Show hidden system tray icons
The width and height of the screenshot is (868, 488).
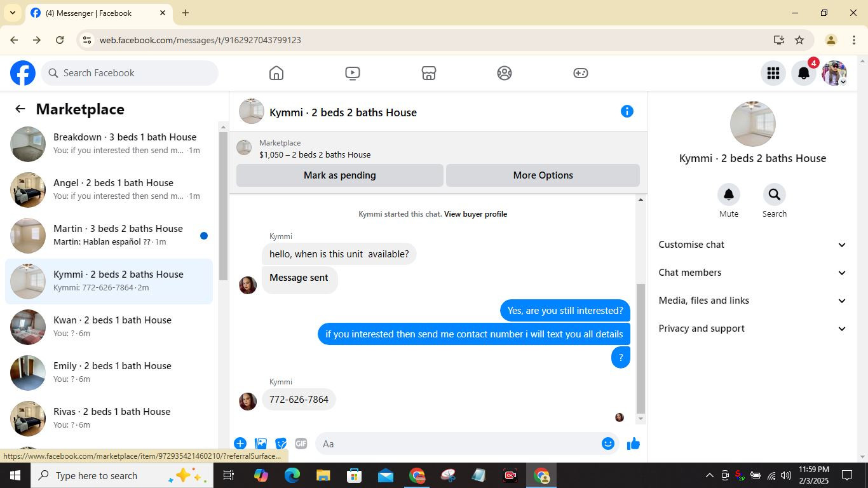pyautogui.click(x=709, y=475)
